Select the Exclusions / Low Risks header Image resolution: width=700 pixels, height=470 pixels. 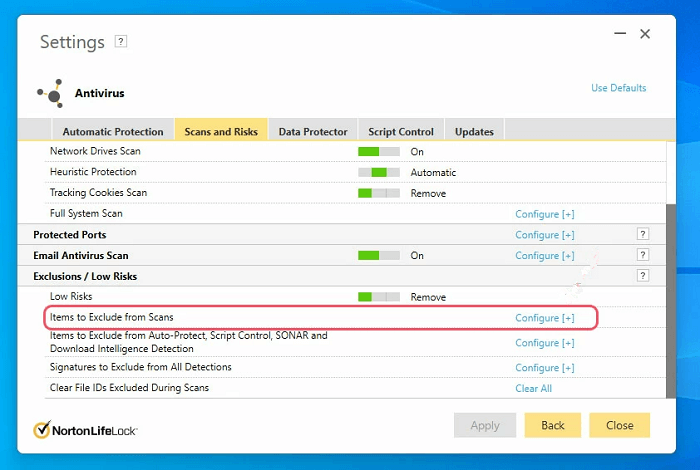85,276
